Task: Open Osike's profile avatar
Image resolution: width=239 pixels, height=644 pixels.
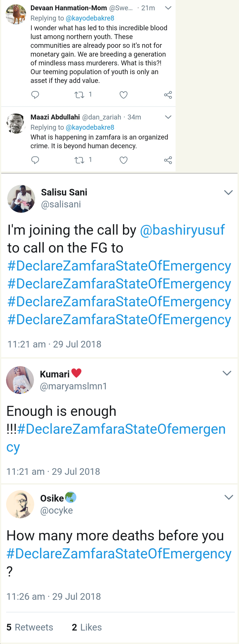Action: 20,504
